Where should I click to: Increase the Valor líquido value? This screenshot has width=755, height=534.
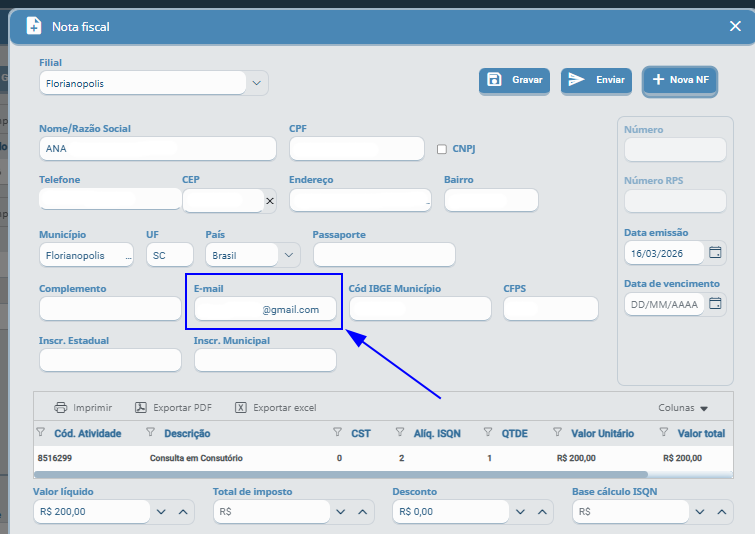pos(183,512)
